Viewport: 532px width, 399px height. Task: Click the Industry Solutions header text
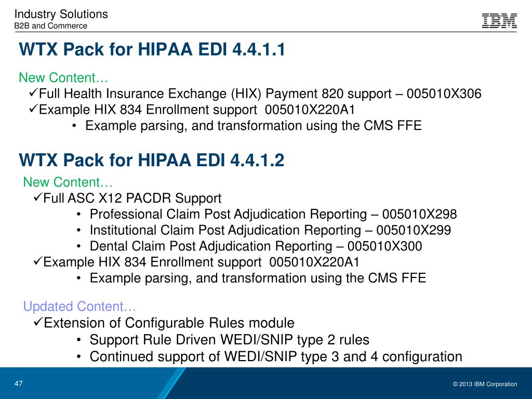pos(61,14)
